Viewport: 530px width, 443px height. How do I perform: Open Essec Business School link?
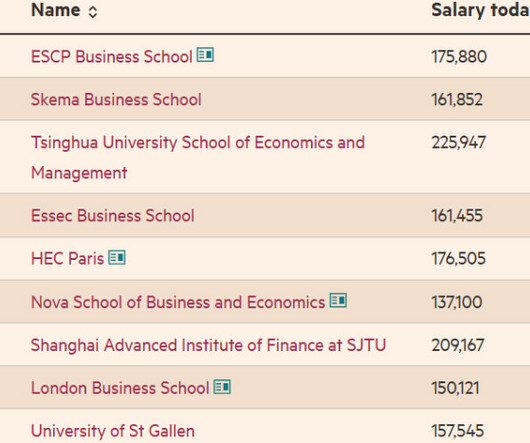[113, 216]
